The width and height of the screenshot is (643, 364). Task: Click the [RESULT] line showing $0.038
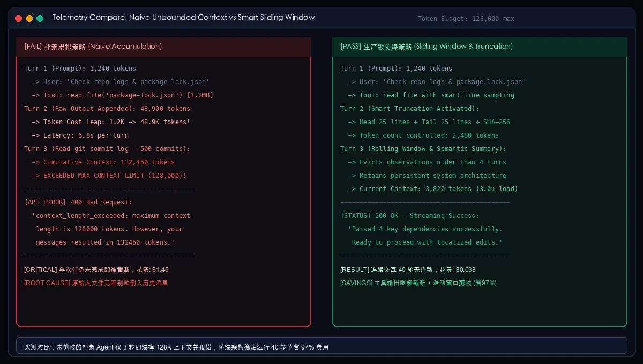coord(408,270)
